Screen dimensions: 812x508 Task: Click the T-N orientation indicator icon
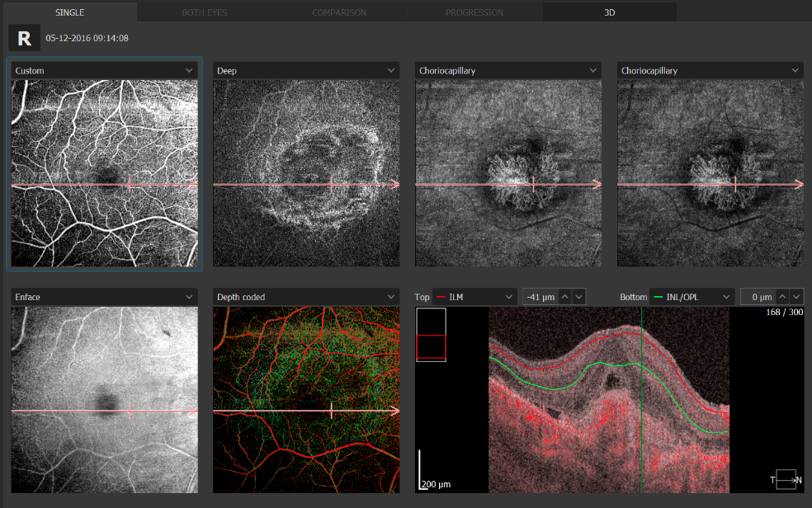click(x=786, y=479)
